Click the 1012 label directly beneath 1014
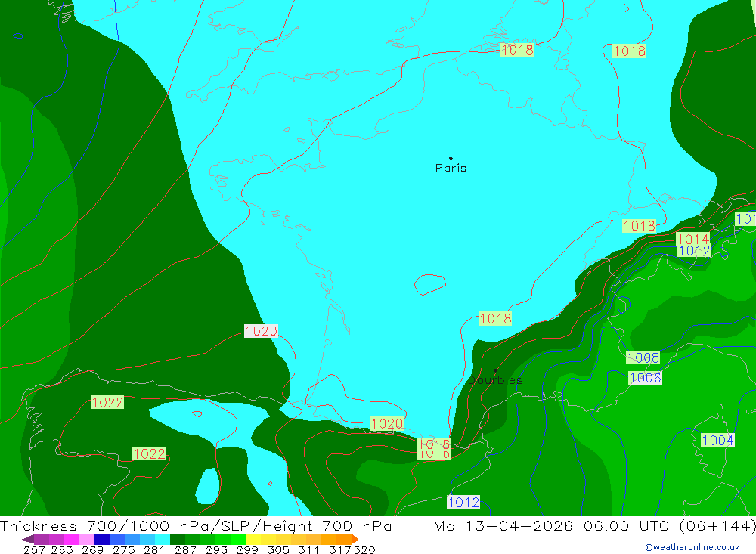Image resolution: width=756 pixels, height=554 pixels. tap(694, 251)
